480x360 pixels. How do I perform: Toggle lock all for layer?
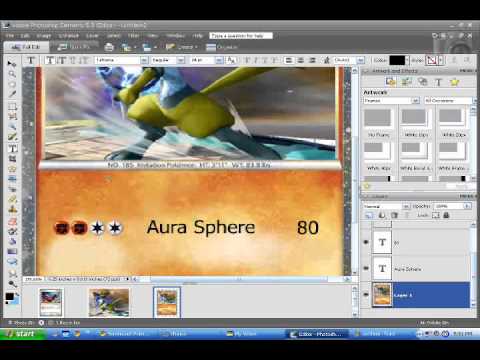click(x=446, y=215)
